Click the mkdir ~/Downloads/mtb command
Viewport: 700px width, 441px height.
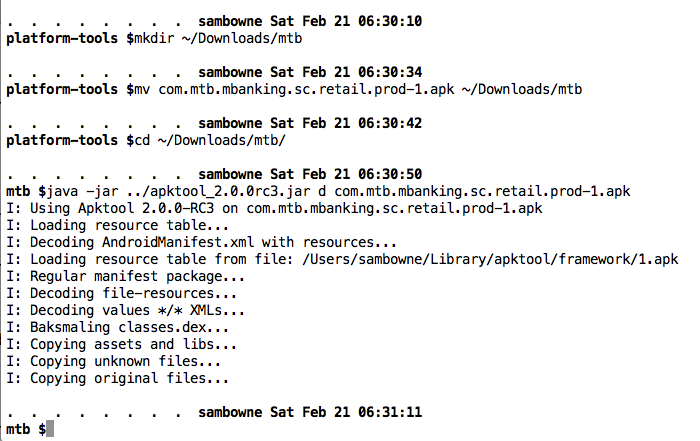point(217,38)
